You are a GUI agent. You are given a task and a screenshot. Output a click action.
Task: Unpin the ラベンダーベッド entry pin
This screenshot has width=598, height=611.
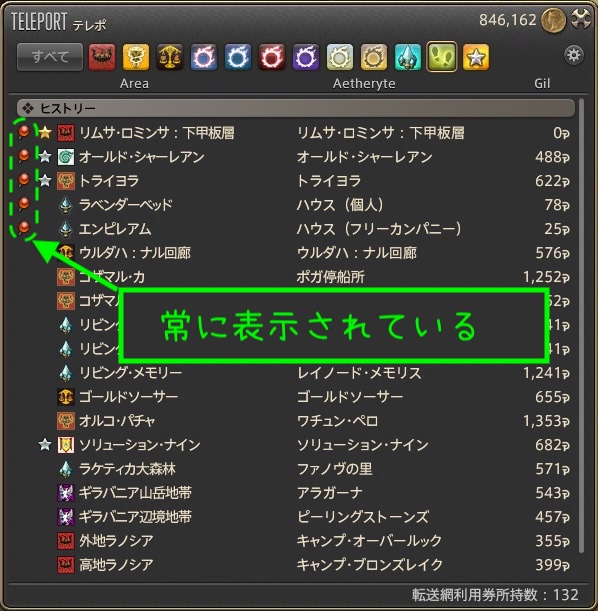pos(24,204)
